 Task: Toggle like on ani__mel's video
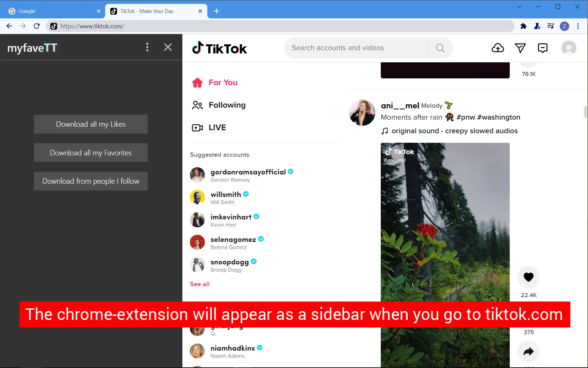(x=528, y=277)
